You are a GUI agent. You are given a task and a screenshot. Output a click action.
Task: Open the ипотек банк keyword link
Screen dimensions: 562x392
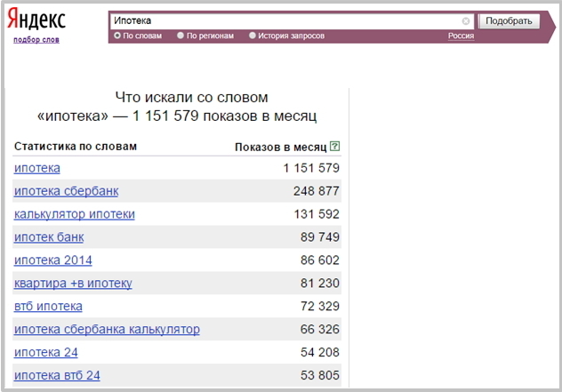(x=49, y=236)
